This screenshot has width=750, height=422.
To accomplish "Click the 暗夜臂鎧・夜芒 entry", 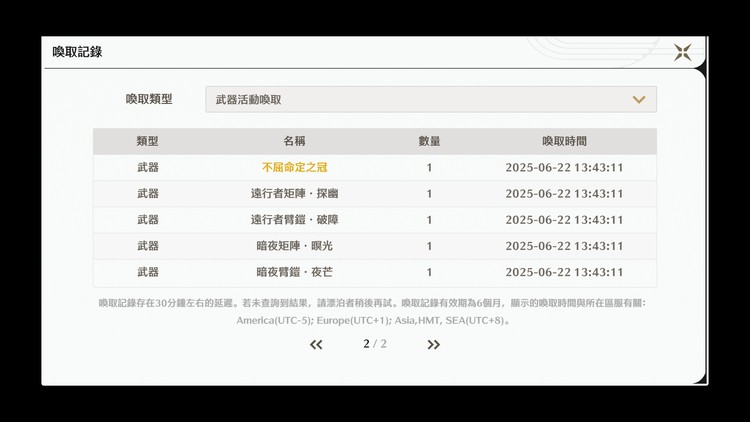I will (295, 272).
